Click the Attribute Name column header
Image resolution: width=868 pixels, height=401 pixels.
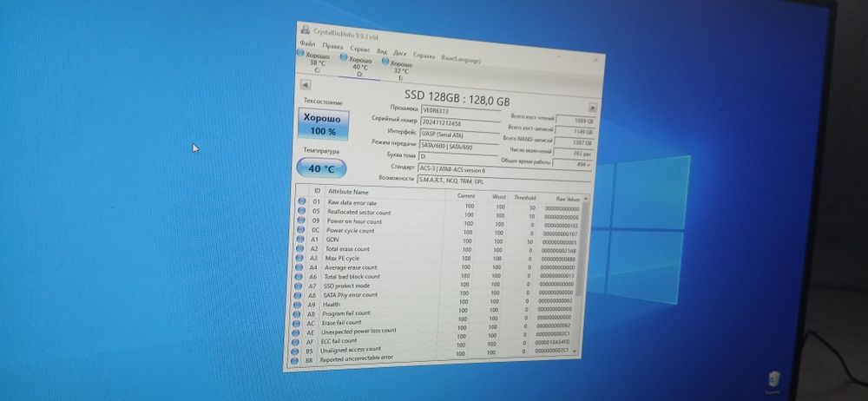348,192
